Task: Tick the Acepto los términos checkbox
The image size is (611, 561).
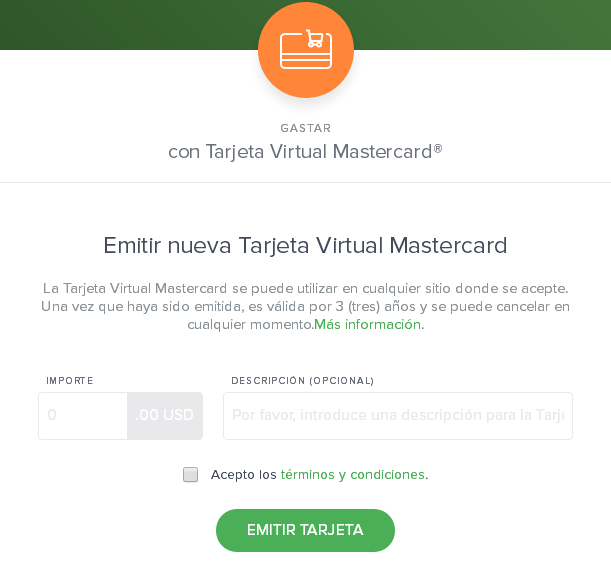Action: (191, 475)
